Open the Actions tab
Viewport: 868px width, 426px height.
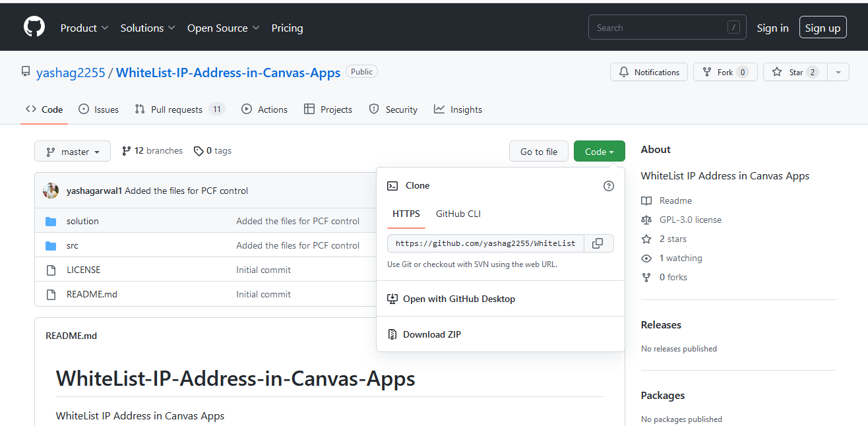pos(264,109)
